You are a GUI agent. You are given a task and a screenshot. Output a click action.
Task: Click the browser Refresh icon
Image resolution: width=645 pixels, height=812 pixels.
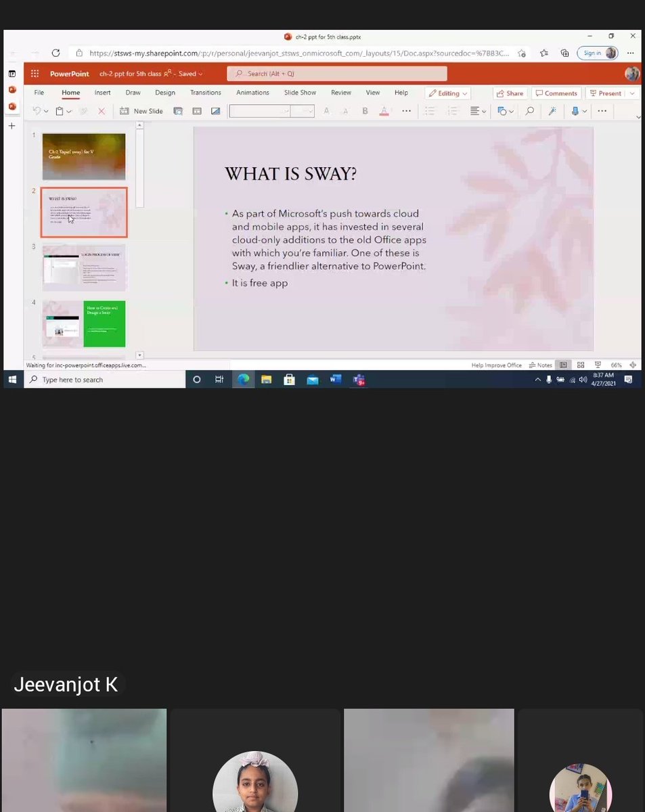pos(55,53)
